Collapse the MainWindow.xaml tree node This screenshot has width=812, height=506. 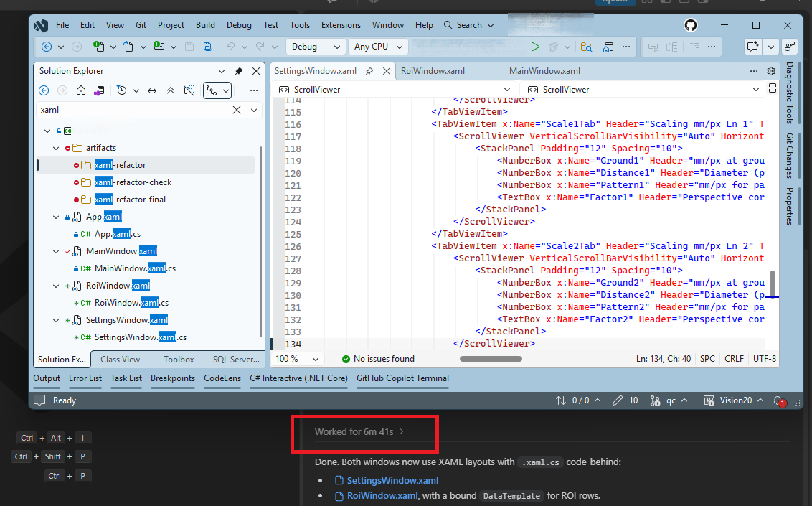[x=56, y=251]
